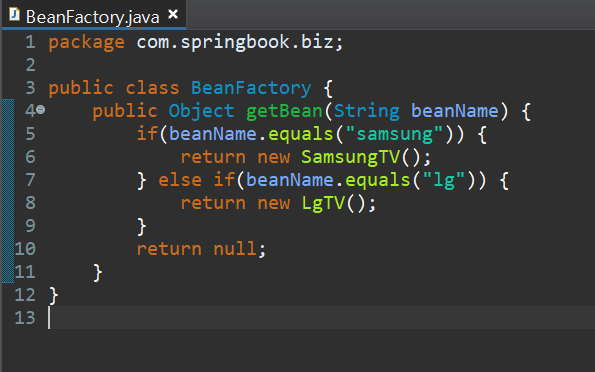Click the 'package' keyword on line 1
This screenshot has height=372, width=595.
[x=87, y=42]
